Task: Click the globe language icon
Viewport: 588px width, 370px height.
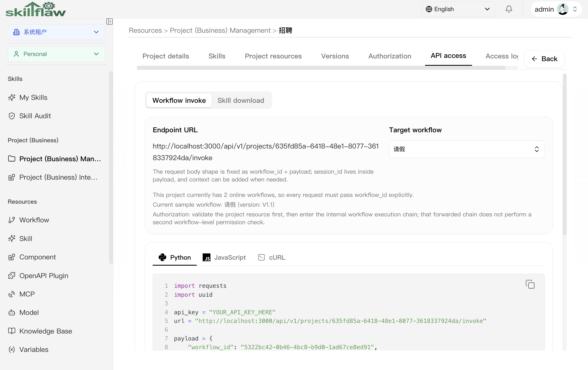Action: (429, 9)
